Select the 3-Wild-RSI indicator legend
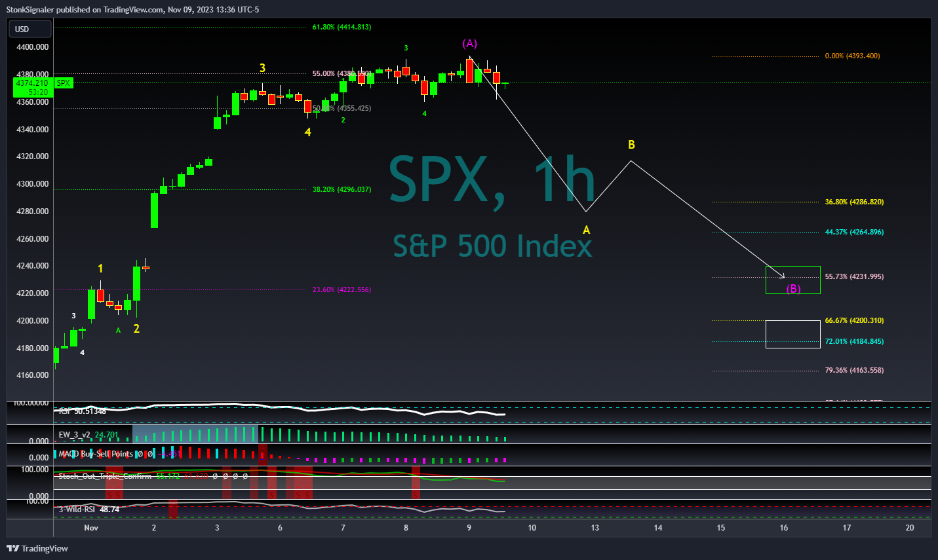The image size is (938, 560). [x=89, y=509]
